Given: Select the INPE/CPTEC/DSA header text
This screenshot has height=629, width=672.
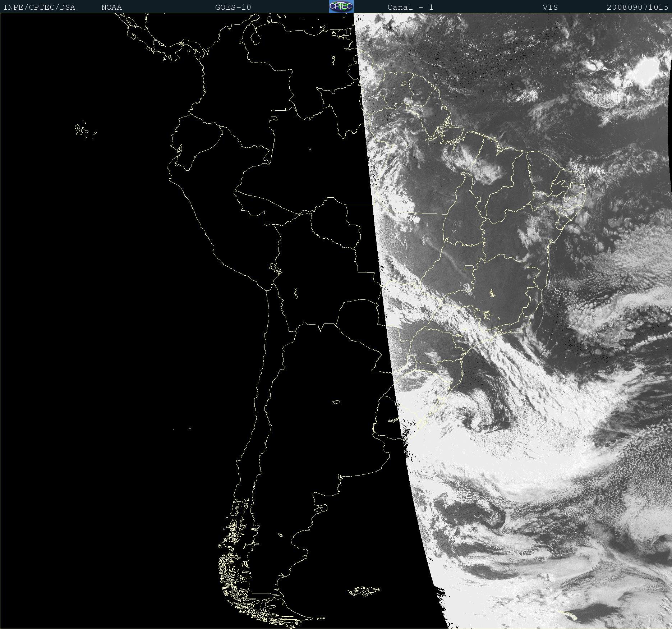Looking at the screenshot, I should pyautogui.click(x=39, y=7).
